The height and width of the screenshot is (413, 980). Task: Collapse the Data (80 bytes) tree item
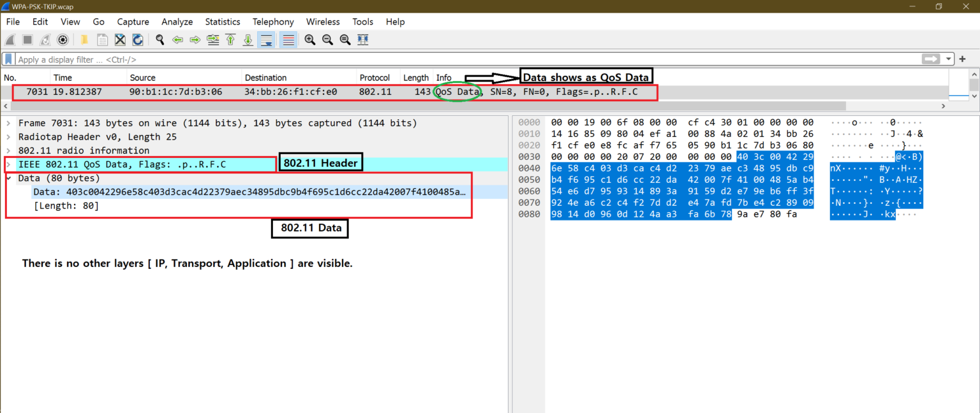tap(8, 177)
